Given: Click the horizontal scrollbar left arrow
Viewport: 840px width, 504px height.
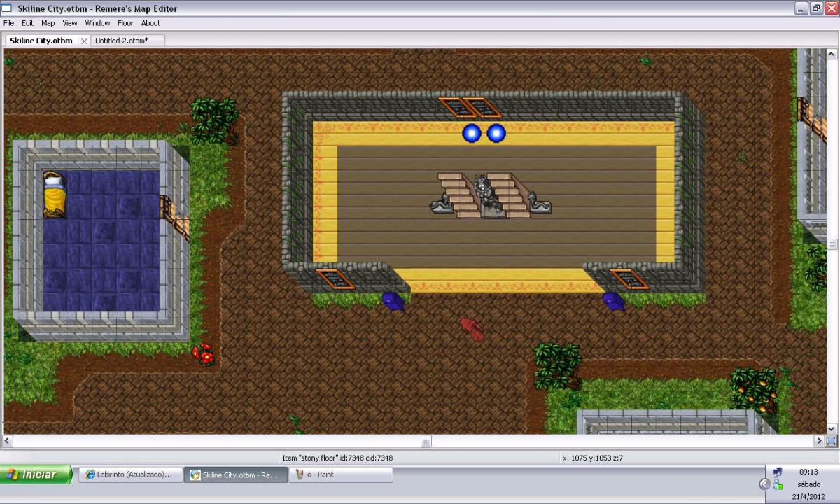Looking at the screenshot, I should 8,441.
